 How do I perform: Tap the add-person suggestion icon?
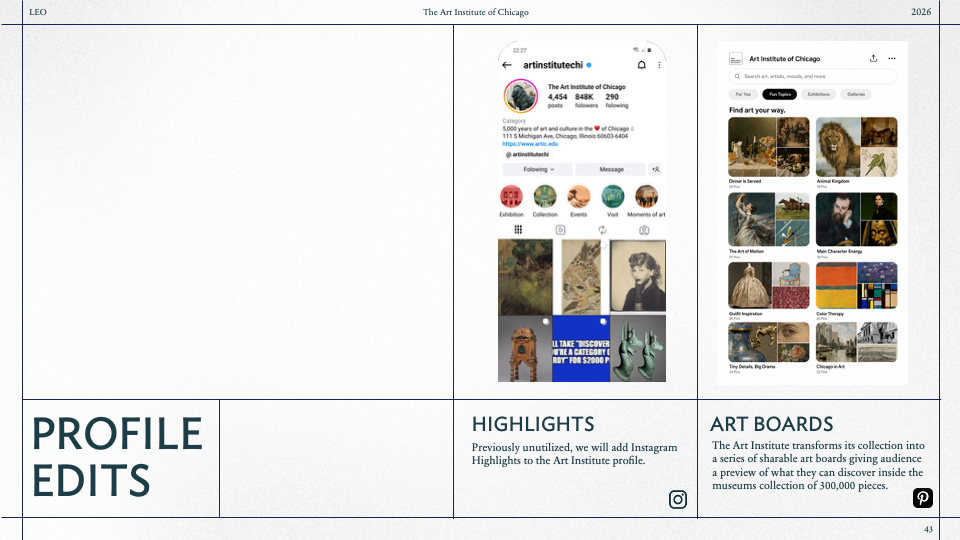pyautogui.click(x=656, y=169)
